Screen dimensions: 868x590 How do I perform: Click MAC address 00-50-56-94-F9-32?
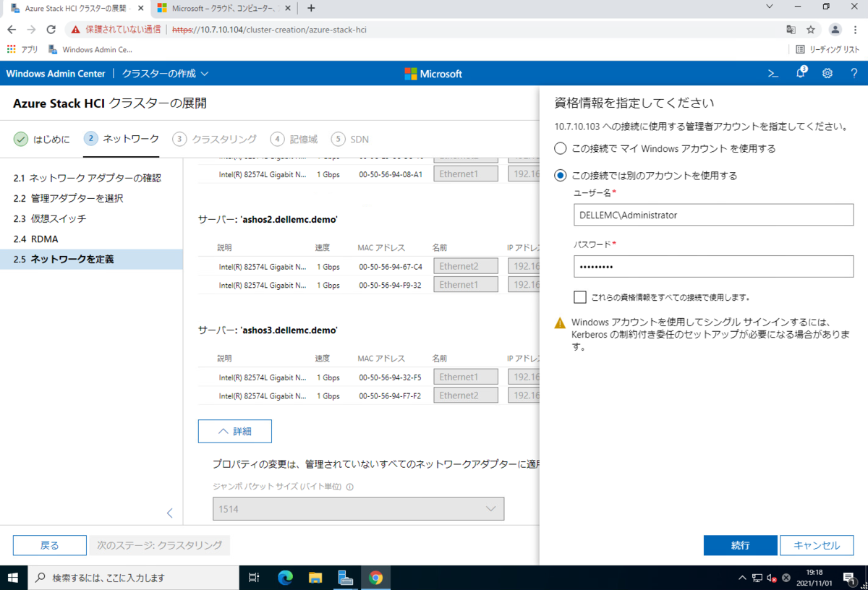[391, 285]
